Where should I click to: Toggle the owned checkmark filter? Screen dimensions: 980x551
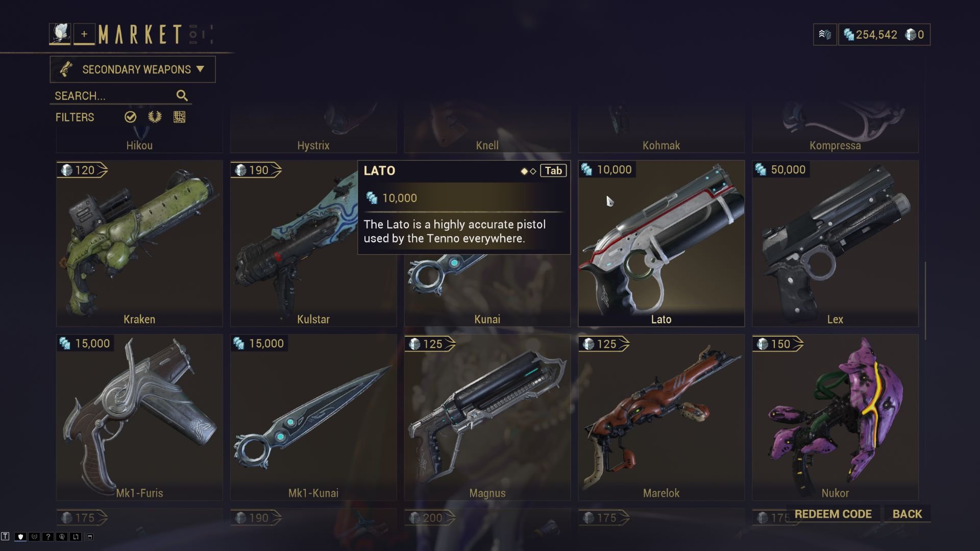click(x=131, y=117)
